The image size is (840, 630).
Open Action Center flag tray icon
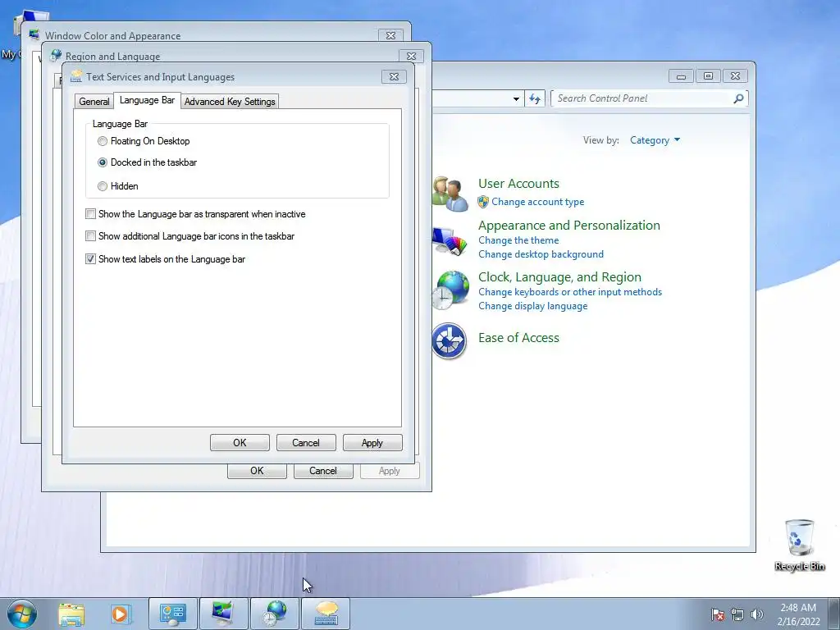click(x=718, y=614)
